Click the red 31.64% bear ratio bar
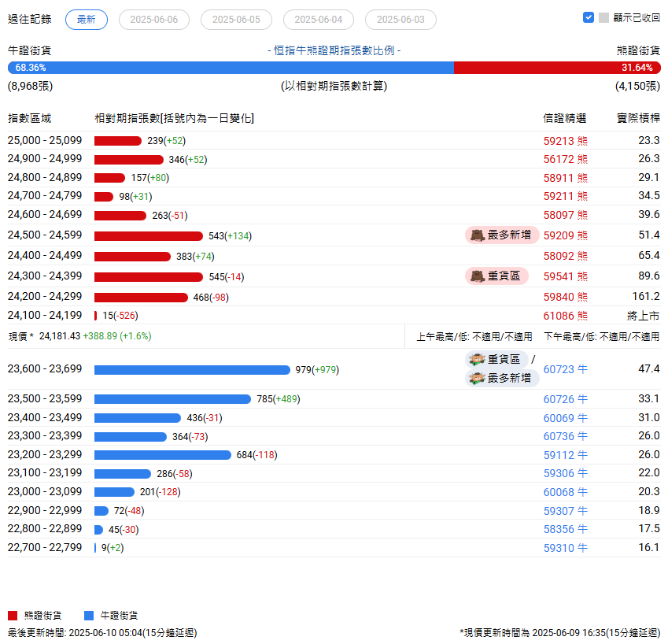 coord(557,68)
